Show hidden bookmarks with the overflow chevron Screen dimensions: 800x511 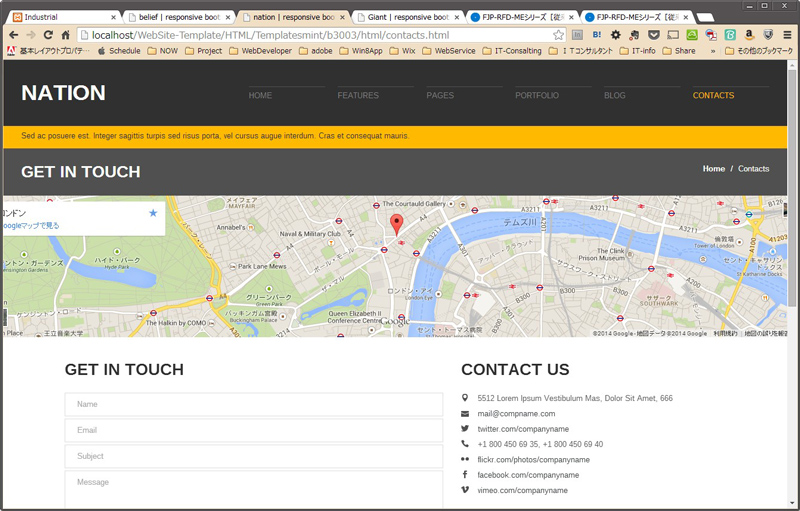coord(713,51)
